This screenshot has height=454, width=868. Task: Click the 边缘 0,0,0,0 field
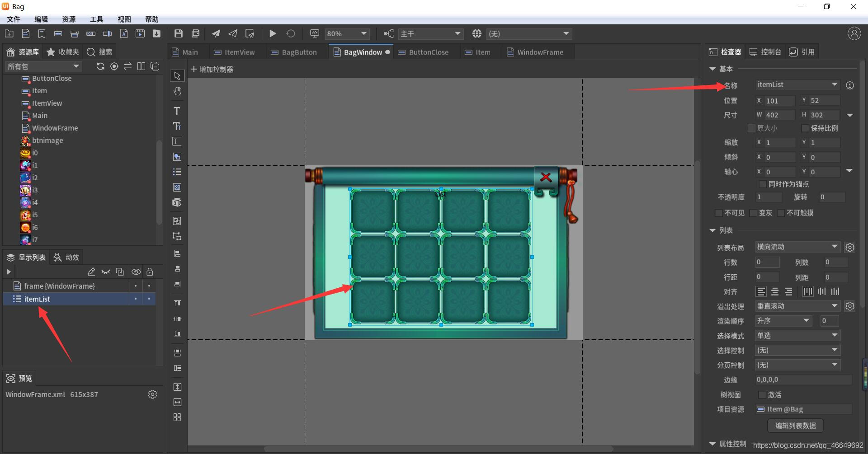coord(803,379)
